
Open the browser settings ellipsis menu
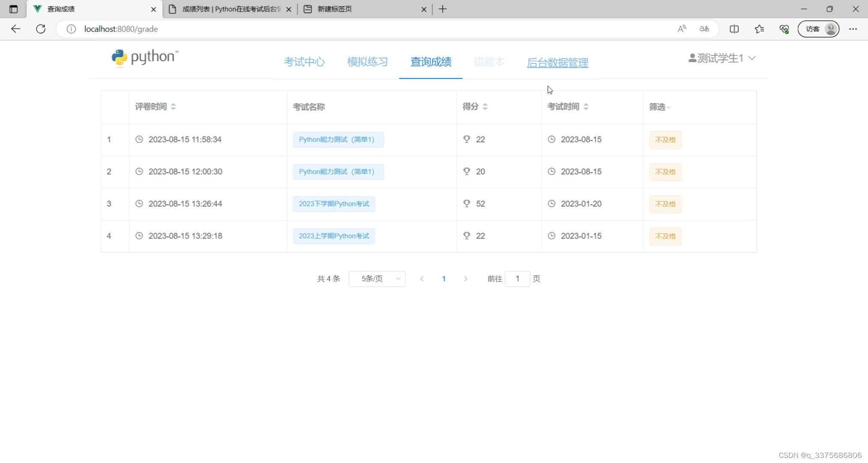coord(853,29)
